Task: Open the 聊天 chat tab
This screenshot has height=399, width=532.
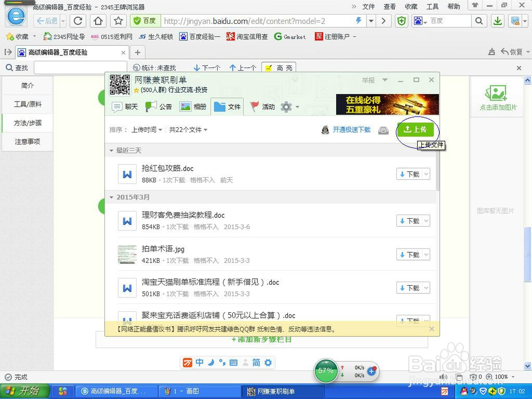Action: coord(125,107)
